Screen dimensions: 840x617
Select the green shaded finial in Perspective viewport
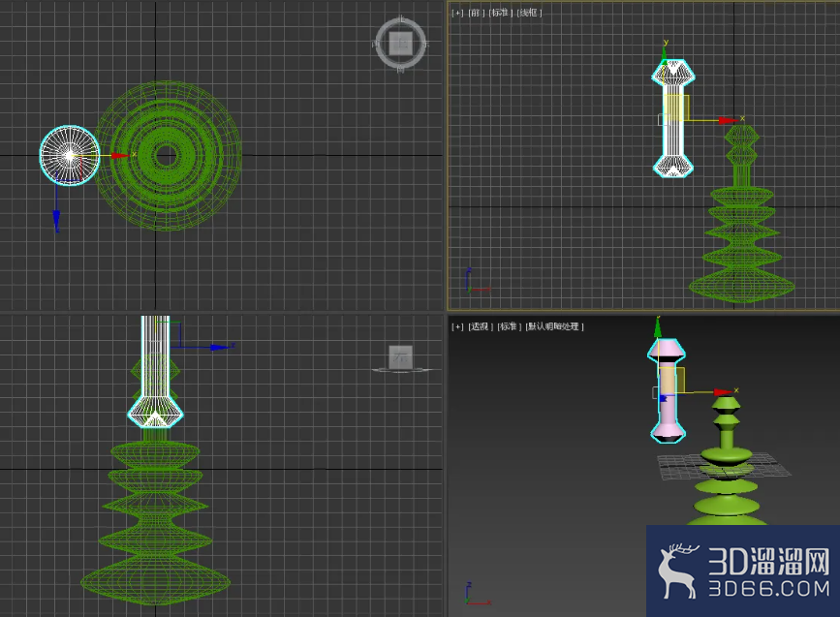(x=728, y=461)
